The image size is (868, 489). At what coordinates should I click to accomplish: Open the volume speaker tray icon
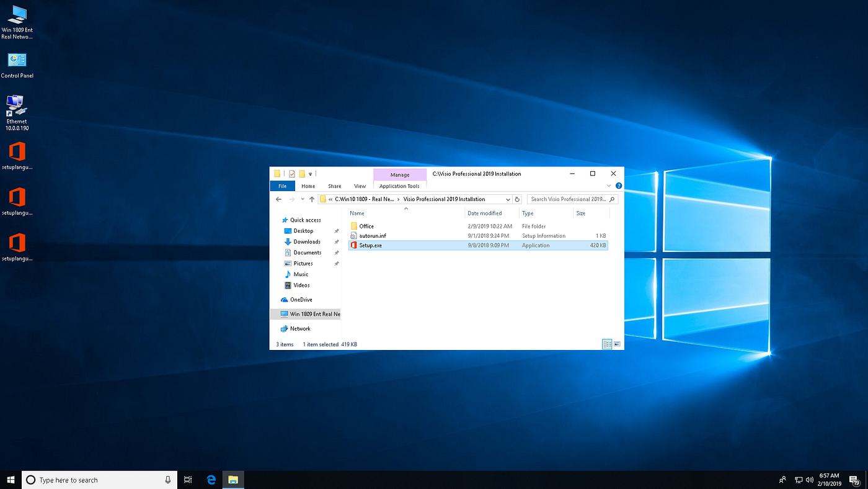pos(809,480)
